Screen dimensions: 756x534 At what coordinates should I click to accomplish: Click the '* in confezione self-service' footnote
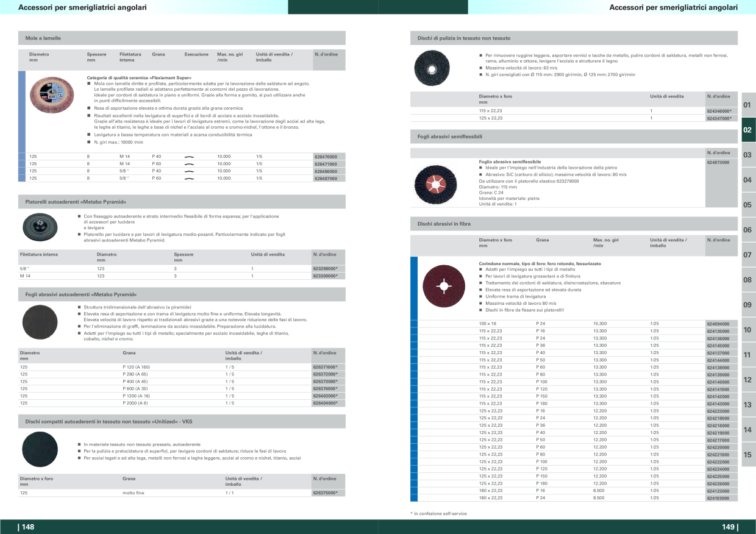pyautogui.click(x=438, y=513)
